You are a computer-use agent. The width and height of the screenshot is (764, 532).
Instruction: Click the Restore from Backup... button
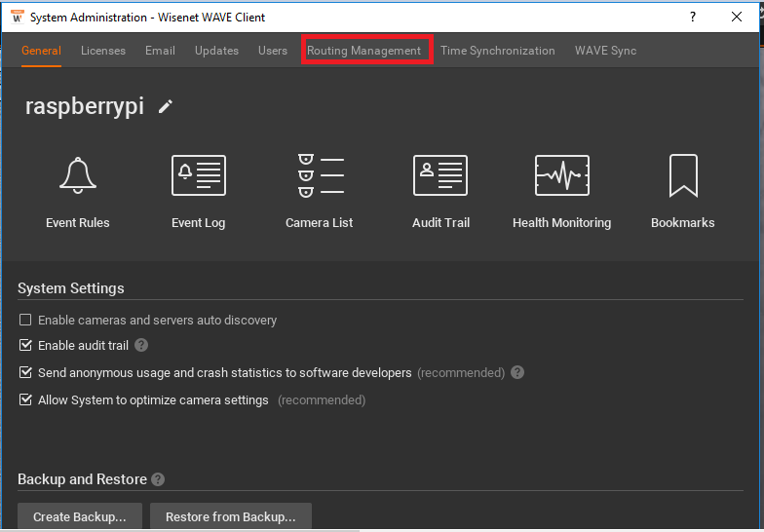click(231, 516)
